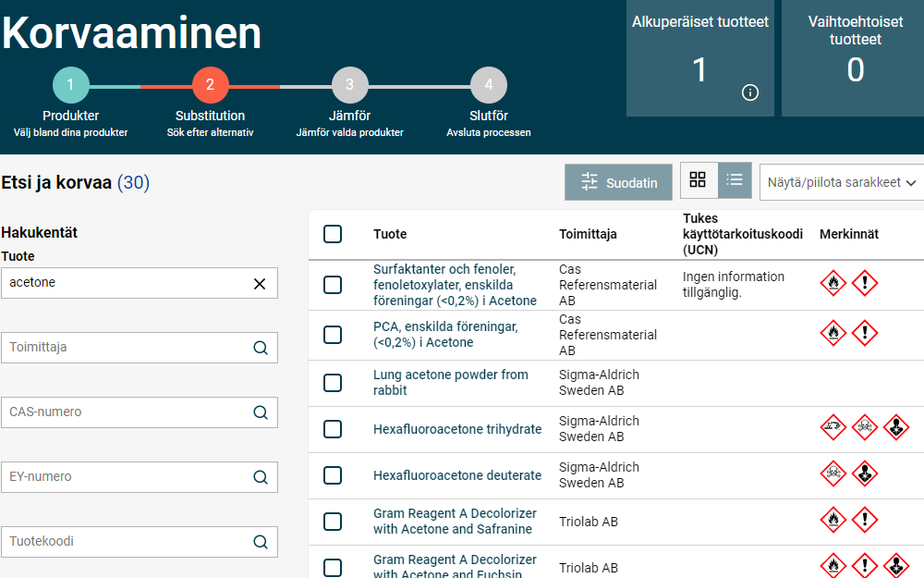Click exclamation pictogram in PCA row
This screenshot has height=578, width=924.
click(x=865, y=333)
